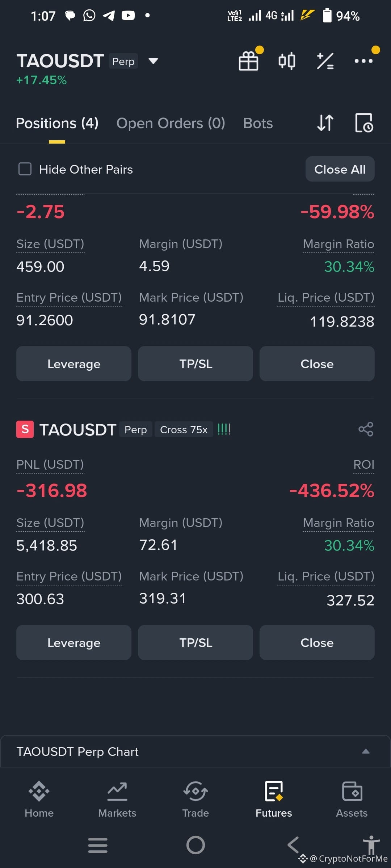Switch to the Bots tab
391x868 pixels.
click(x=258, y=123)
